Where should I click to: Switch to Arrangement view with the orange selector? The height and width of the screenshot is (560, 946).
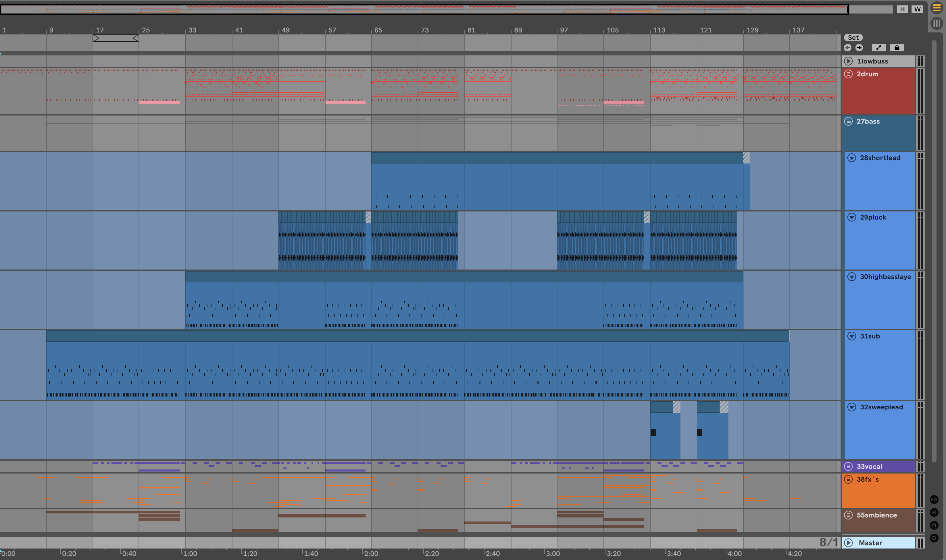(x=937, y=8)
